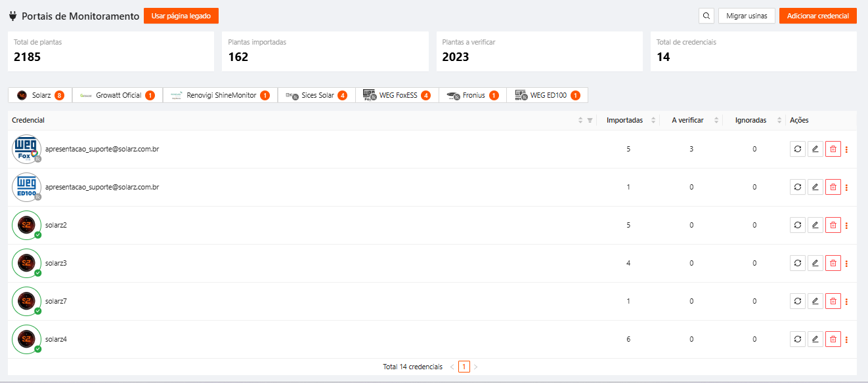Open the Credencial column filter
This screenshot has height=383, width=868.
click(x=590, y=121)
